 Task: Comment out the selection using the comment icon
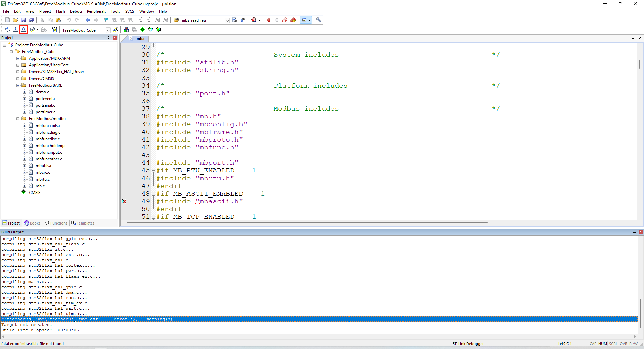pyautogui.click(x=158, y=20)
